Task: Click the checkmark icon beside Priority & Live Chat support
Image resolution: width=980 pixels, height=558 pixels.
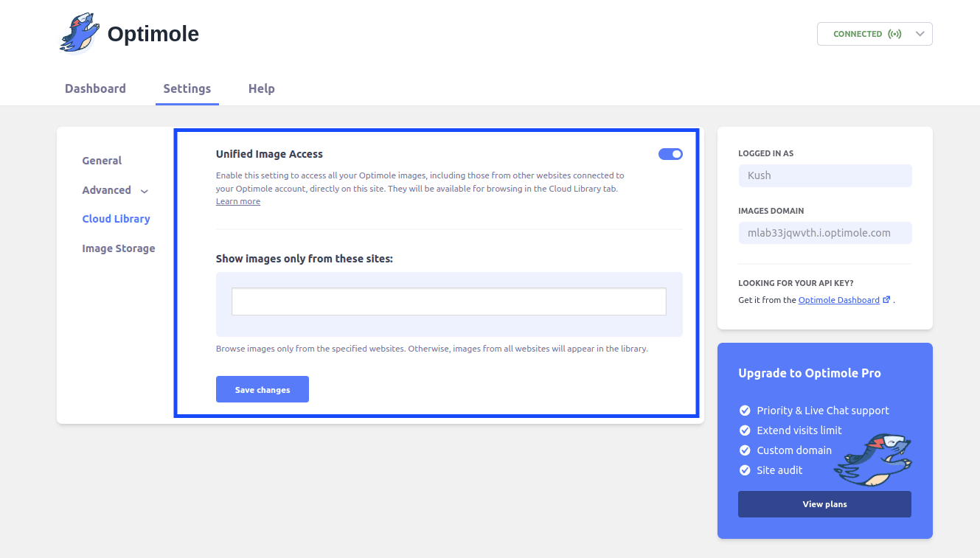Action: tap(745, 411)
